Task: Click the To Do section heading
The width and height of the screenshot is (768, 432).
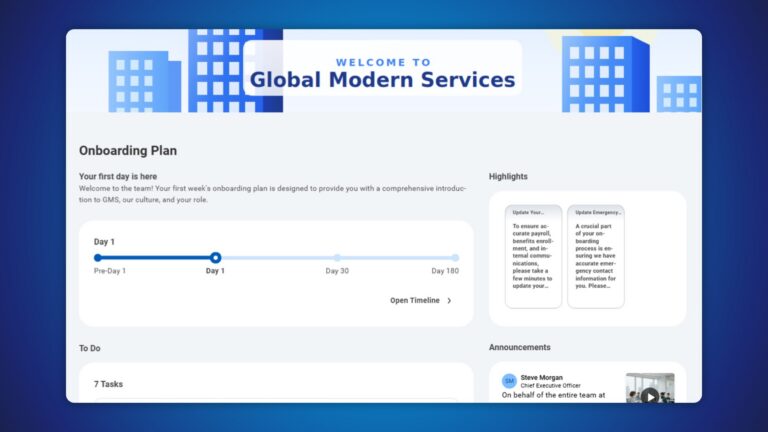Action: pos(90,348)
